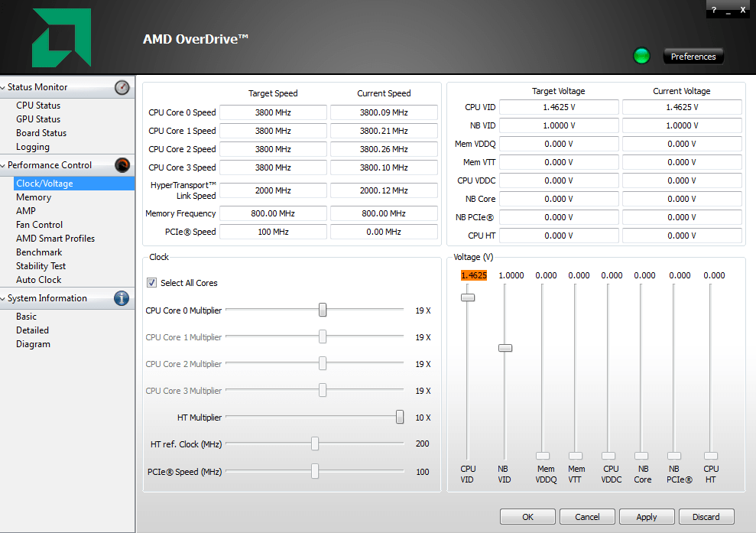This screenshot has width=756, height=533.
Task: Click CPU HT current voltage field
Action: (682, 236)
